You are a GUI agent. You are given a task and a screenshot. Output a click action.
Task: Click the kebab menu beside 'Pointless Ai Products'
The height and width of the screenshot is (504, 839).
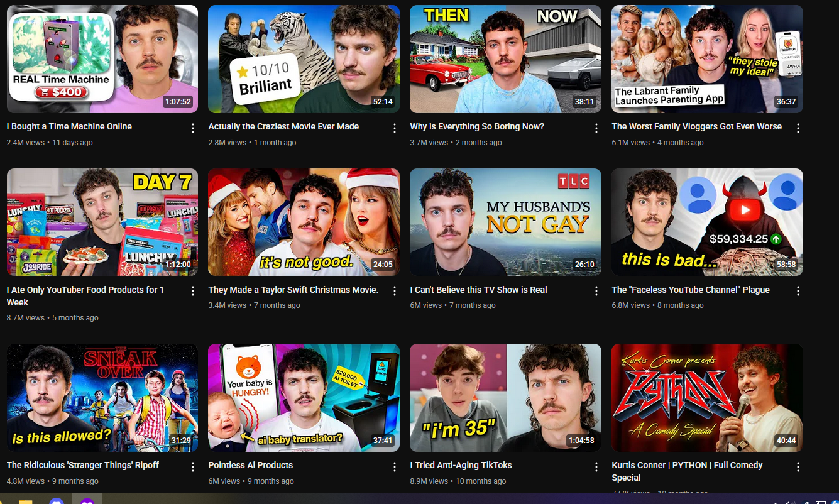(x=395, y=467)
